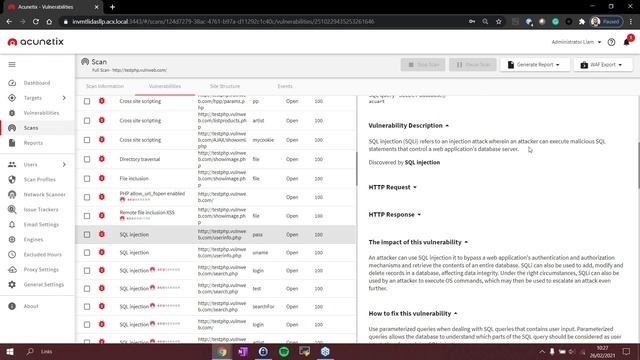Viewport: 640px width, 360px height.
Task: Open Proxy Settings cloud icon
Action: tap(12, 269)
